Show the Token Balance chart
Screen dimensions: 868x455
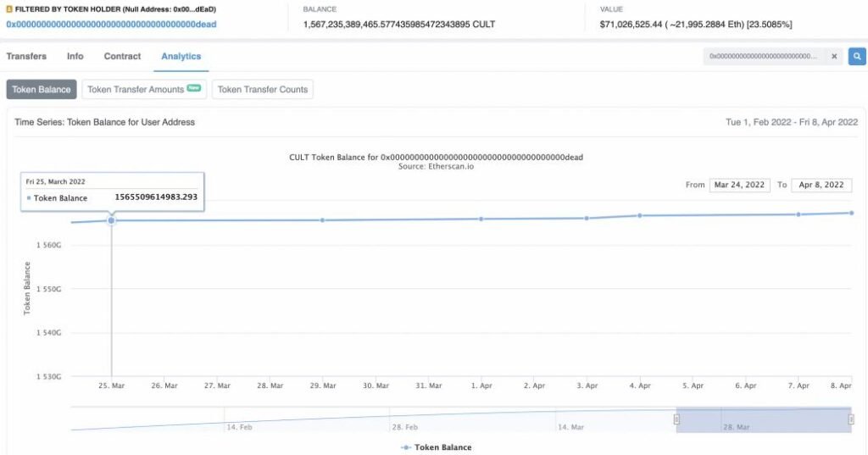pos(42,90)
